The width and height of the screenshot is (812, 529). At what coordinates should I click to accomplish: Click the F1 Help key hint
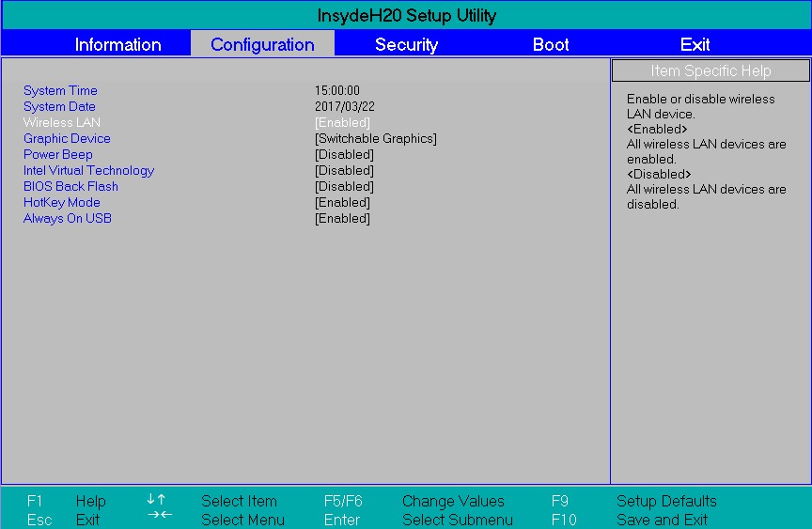coord(67,501)
